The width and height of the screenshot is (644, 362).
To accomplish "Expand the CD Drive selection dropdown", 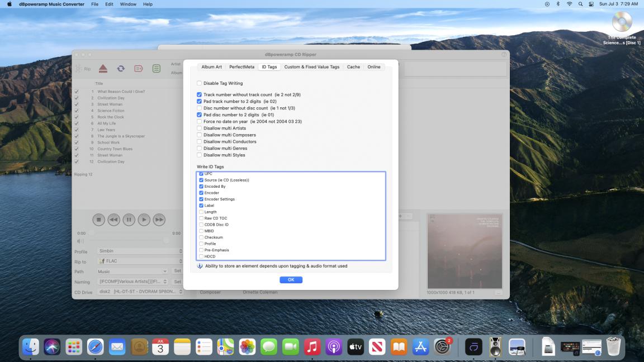I will (x=140, y=292).
